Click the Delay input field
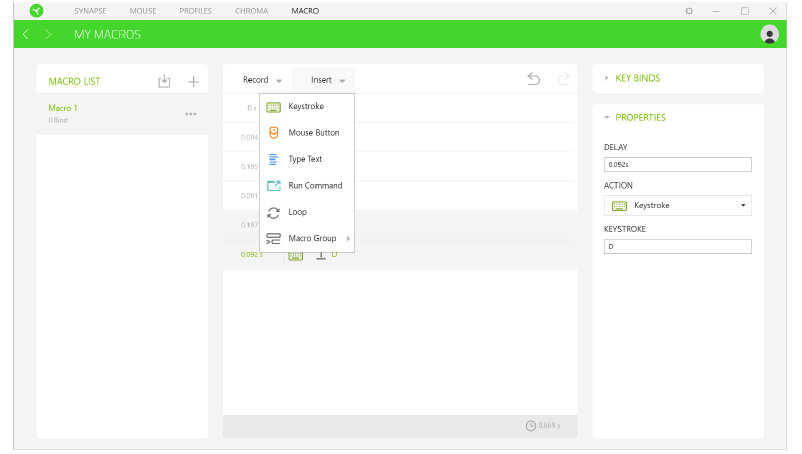Image resolution: width=802 pixels, height=454 pixels. pyautogui.click(x=678, y=165)
